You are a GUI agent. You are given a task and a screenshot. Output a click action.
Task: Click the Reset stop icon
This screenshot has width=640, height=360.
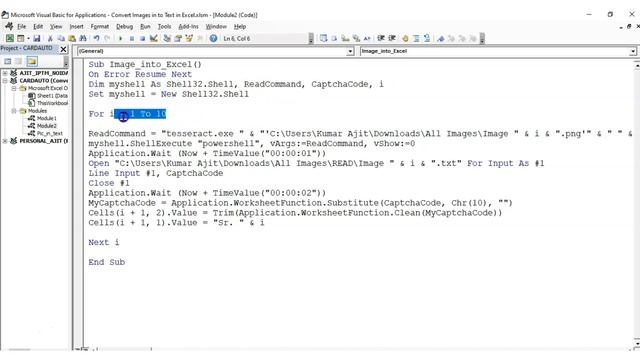pyautogui.click(x=142, y=38)
